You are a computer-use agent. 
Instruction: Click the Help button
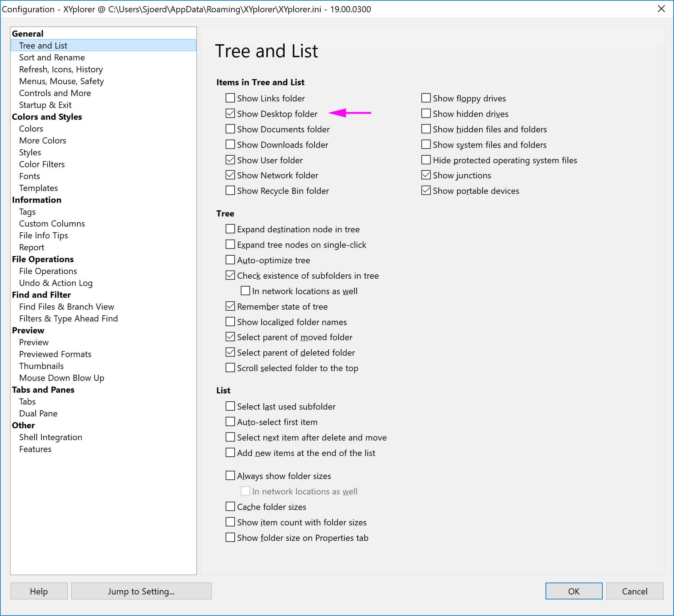pos(39,591)
